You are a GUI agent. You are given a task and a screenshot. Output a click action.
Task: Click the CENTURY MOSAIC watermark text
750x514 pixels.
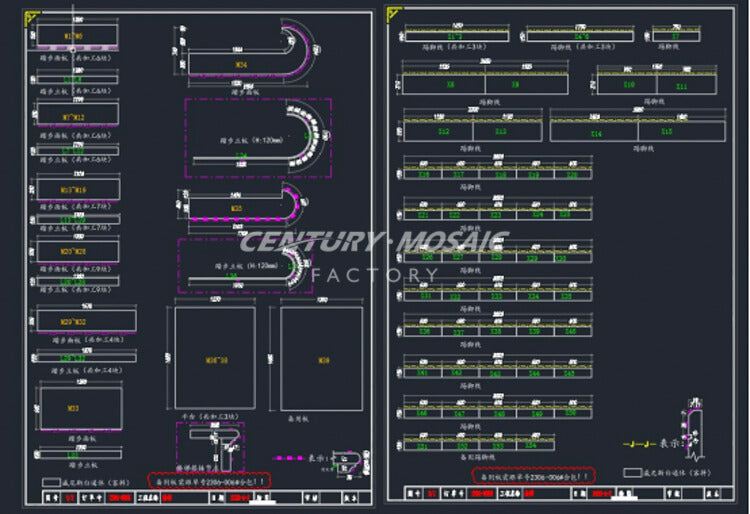click(x=375, y=242)
